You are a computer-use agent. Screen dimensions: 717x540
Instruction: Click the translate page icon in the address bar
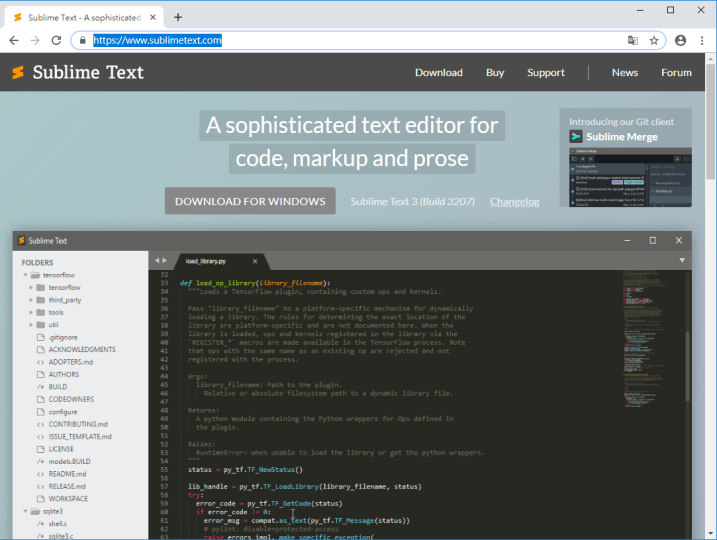coord(632,41)
